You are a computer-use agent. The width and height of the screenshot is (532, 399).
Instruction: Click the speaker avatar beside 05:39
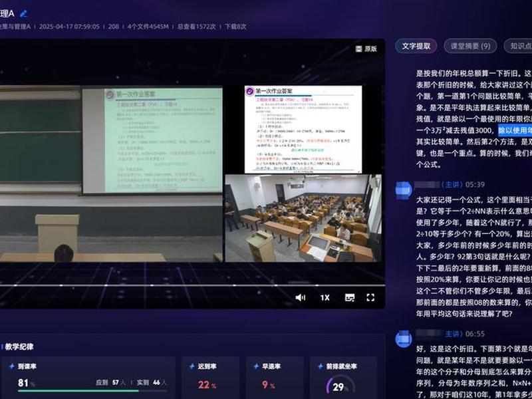404,190
